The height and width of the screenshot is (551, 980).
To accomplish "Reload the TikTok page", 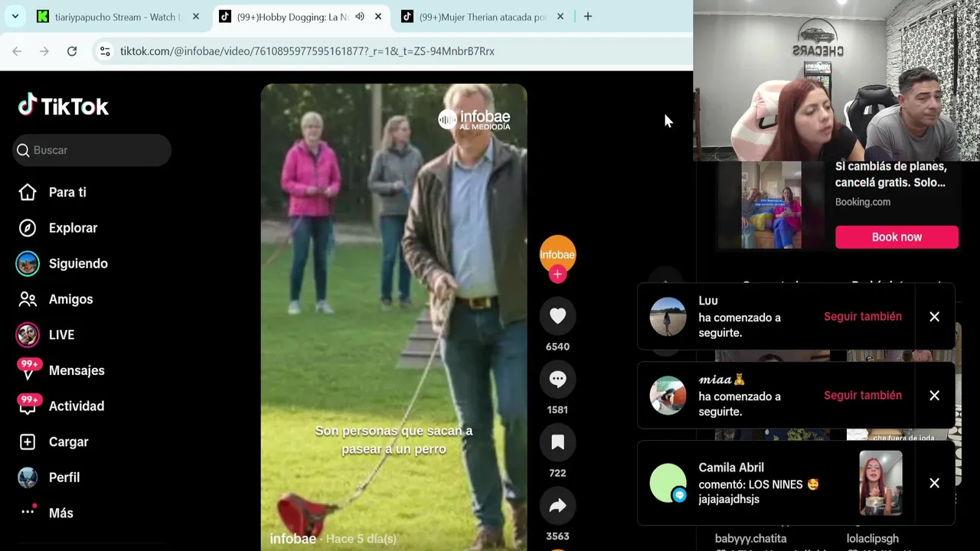I will [72, 51].
